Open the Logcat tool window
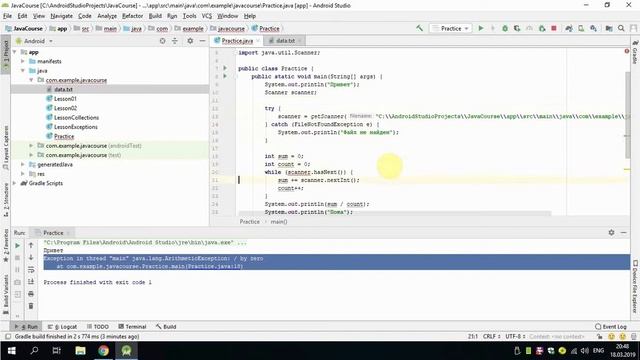The height and width of the screenshot is (360, 640). tap(62, 327)
